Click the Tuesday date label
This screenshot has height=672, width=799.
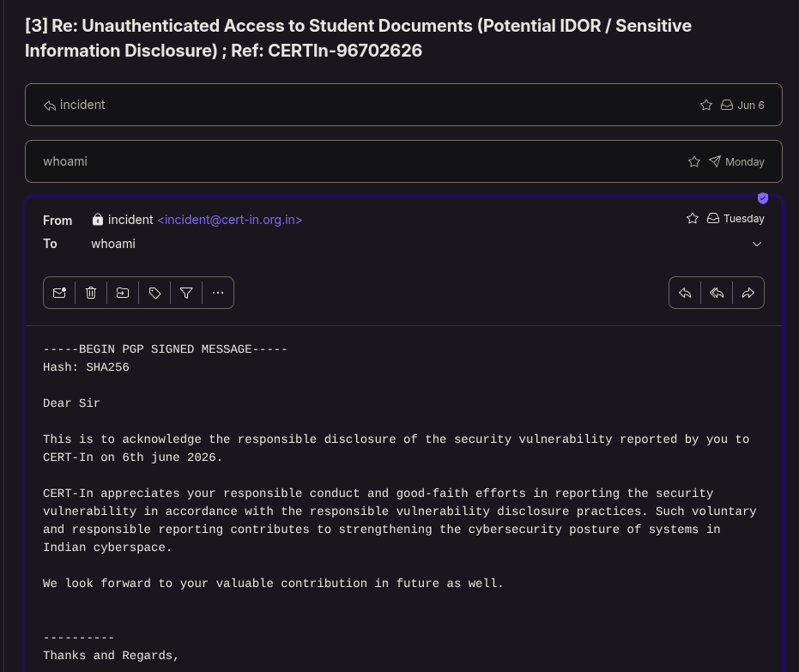(x=744, y=219)
